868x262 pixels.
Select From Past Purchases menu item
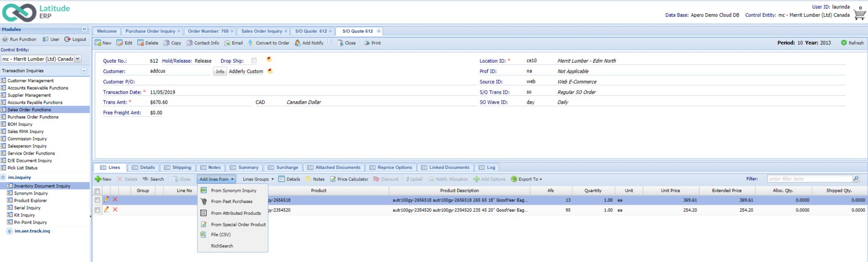coord(231,202)
